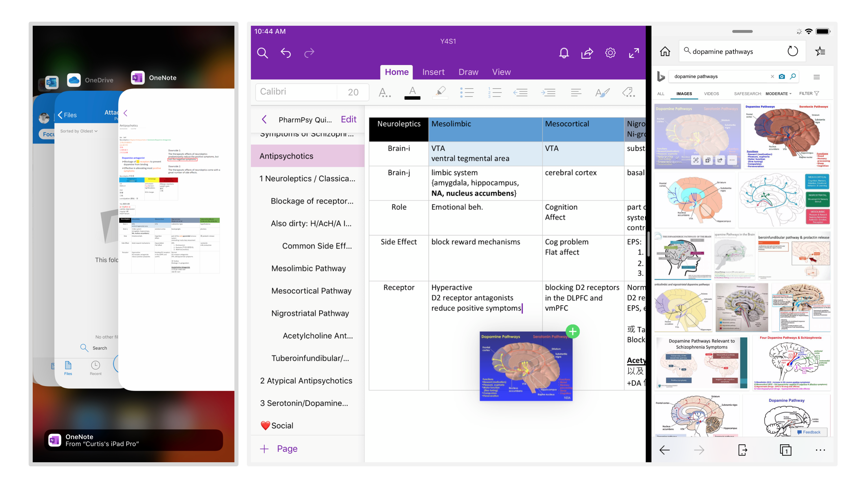Go back from PharmPsy section list

coord(264,119)
